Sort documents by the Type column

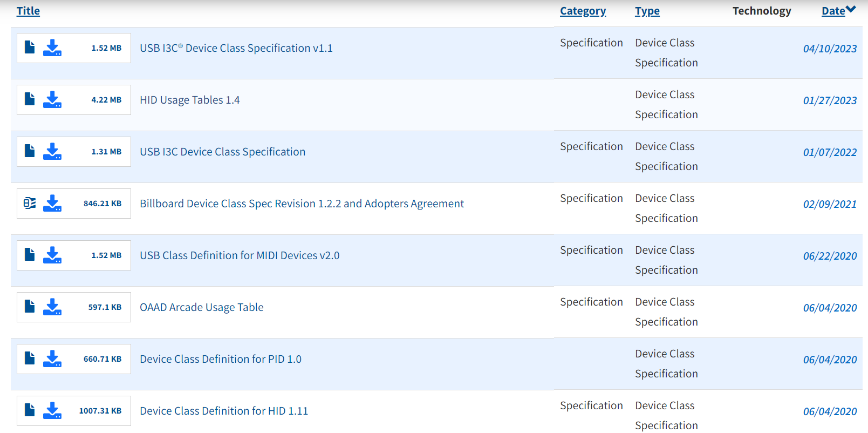(x=647, y=11)
